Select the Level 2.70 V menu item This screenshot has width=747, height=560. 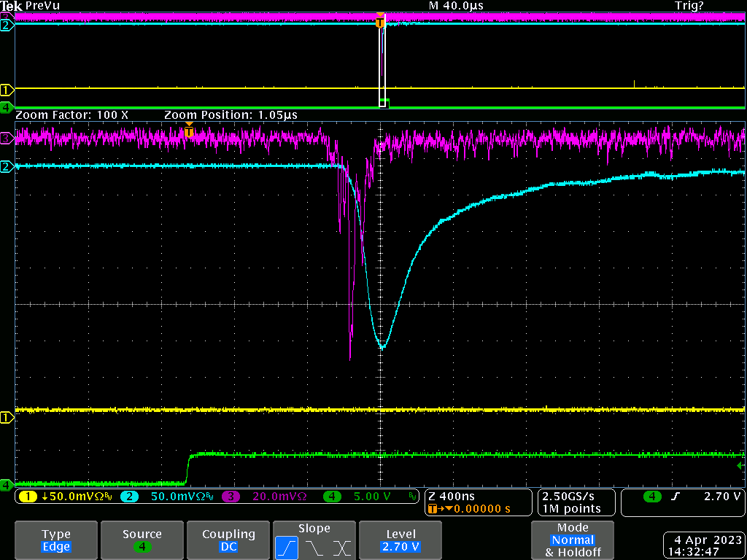click(x=401, y=540)
